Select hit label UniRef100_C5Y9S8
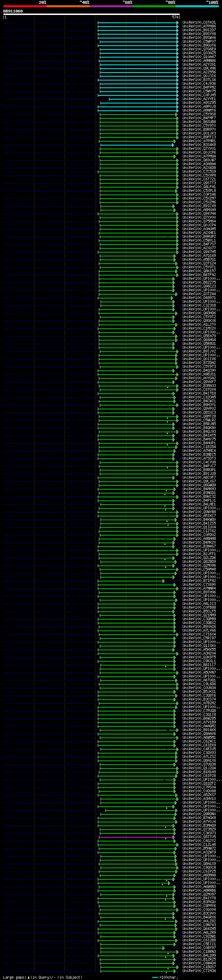This screenshot has width=222, height=980. 199,114
